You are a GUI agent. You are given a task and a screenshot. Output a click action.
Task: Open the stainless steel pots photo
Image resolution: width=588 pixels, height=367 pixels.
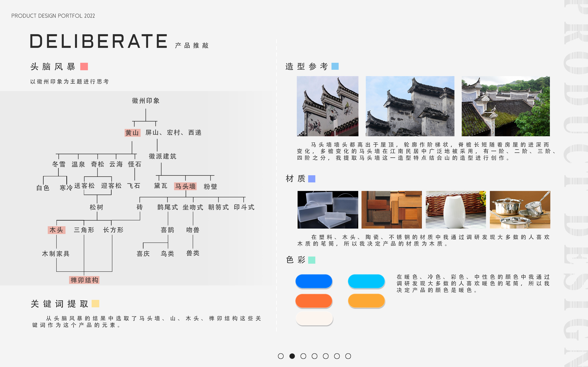click(520, 210)
